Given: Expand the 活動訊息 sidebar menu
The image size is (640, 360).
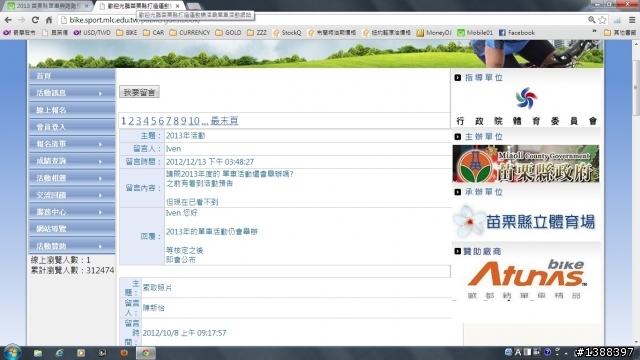Looking at the screenshot, I should click(x=72, y=93).
